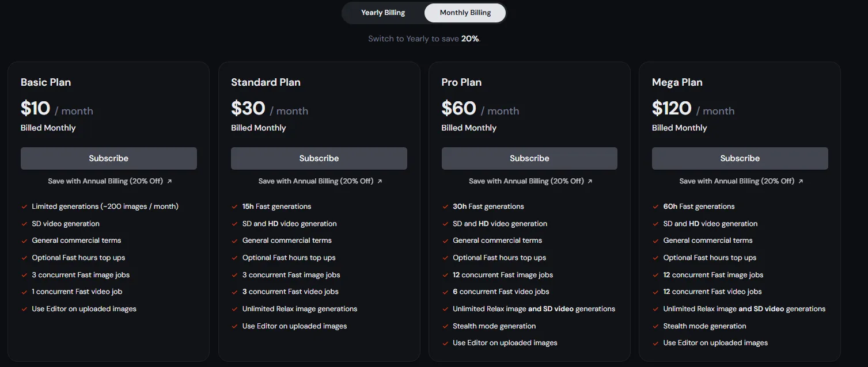
Task: Subscribe to the Pro Plan
Action: point(529,158)
